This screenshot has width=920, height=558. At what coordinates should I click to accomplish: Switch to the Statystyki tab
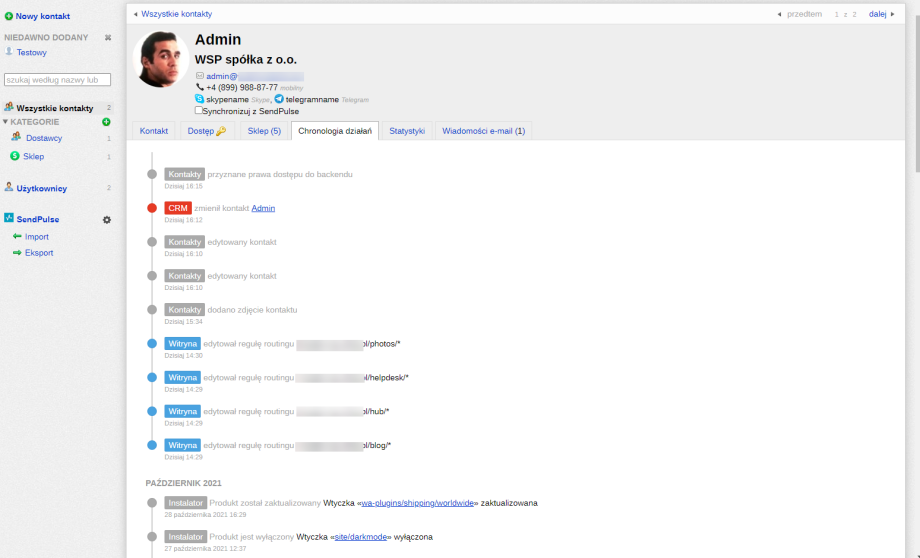(x=407, y=131)
